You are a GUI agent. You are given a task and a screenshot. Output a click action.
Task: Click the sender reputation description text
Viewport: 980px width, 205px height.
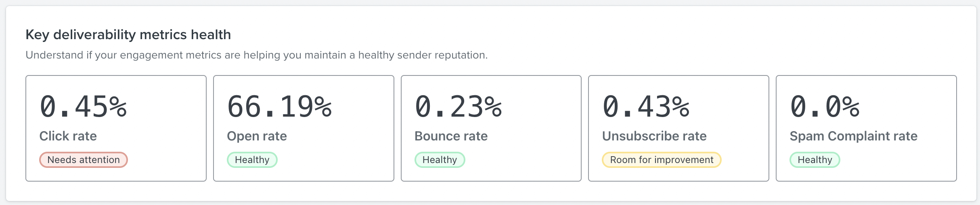click(x=256, y=55)
